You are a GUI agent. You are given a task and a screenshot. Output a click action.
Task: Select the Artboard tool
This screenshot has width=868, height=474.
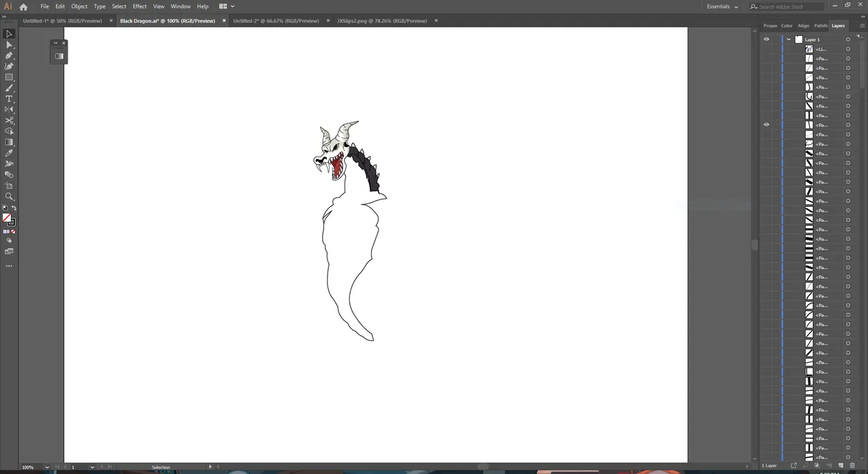9,186
